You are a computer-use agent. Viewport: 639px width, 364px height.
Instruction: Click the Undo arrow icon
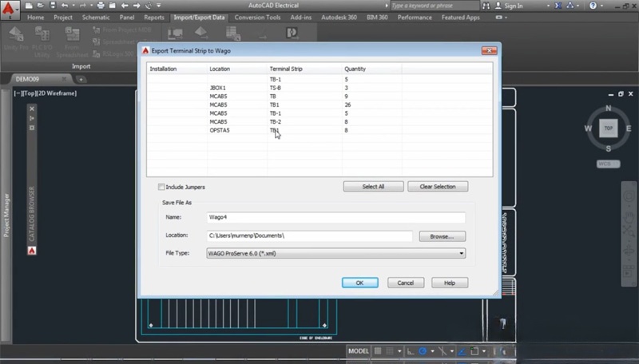pyautogui.click(x=65, y=6)
